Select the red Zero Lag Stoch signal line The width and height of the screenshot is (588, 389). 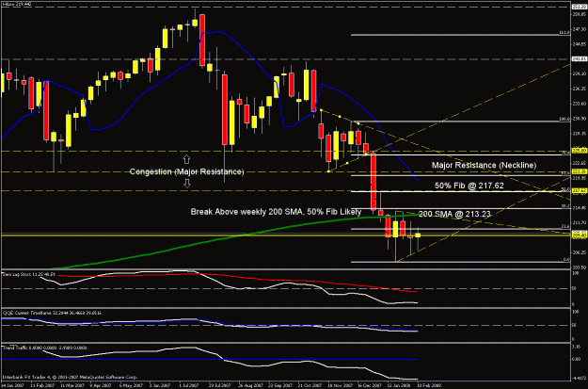(x=240, y=277)
